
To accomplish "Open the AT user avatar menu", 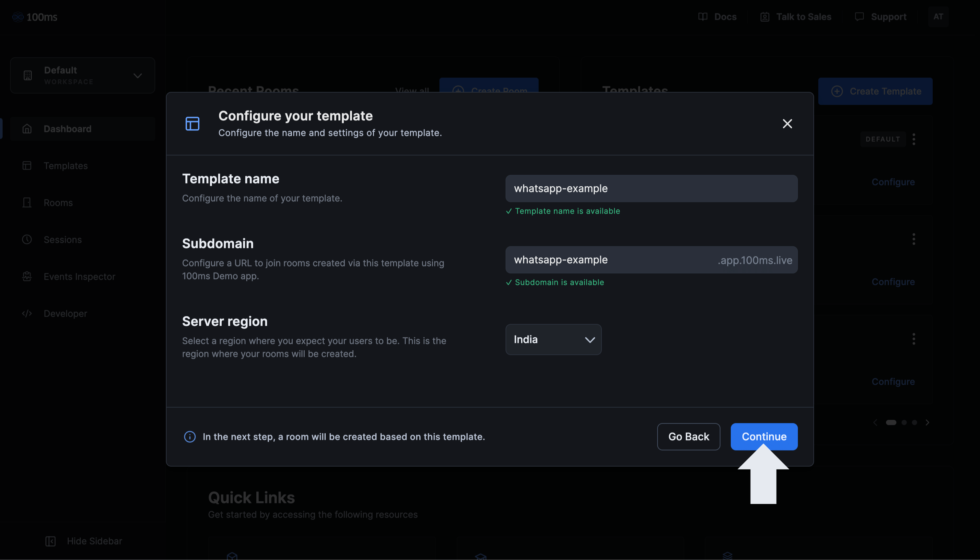I will (x=938, y=17).
